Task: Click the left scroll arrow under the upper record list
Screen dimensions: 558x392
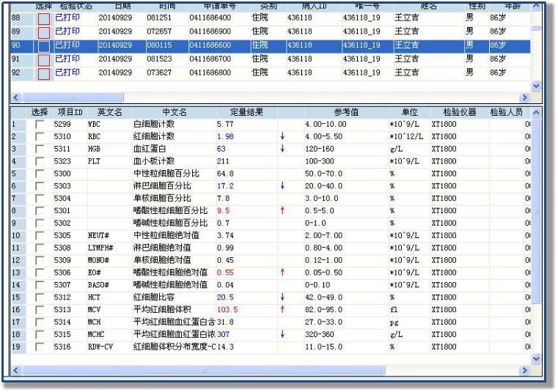Action: tap(18, 97)
